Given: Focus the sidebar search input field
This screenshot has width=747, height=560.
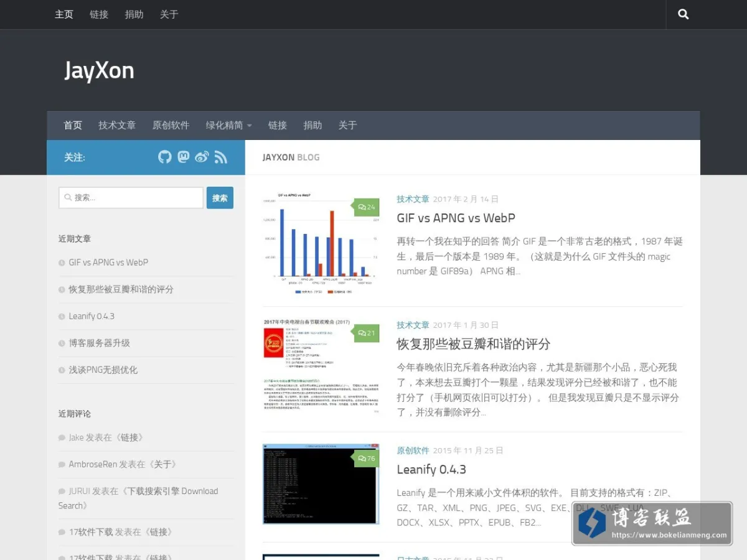Looking at the screenshot, I should (131, 198).
